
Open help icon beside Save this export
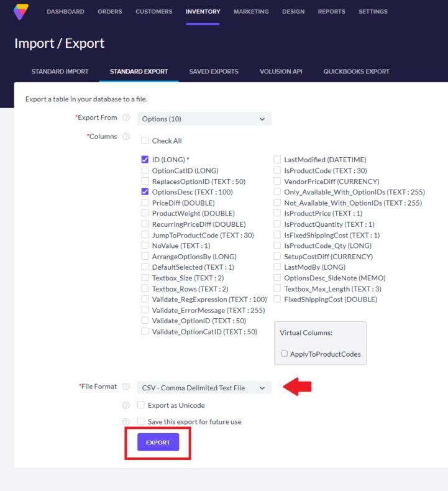[126, 422]
